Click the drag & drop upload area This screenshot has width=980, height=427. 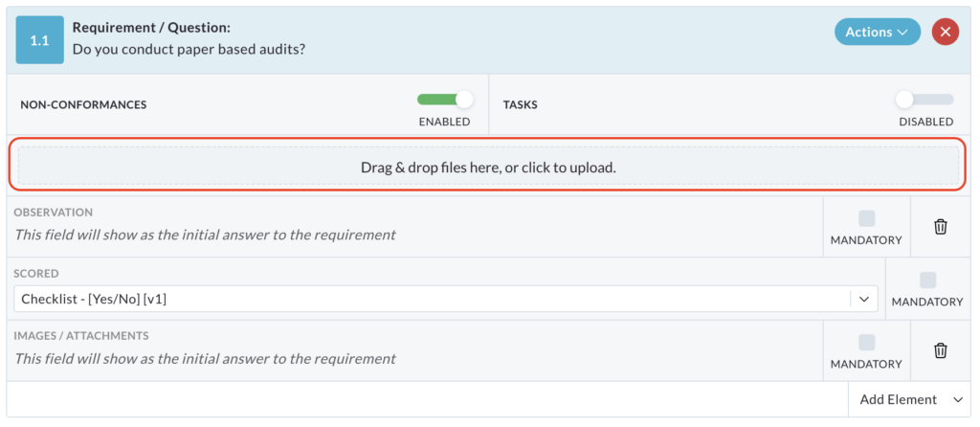(488, 168)
